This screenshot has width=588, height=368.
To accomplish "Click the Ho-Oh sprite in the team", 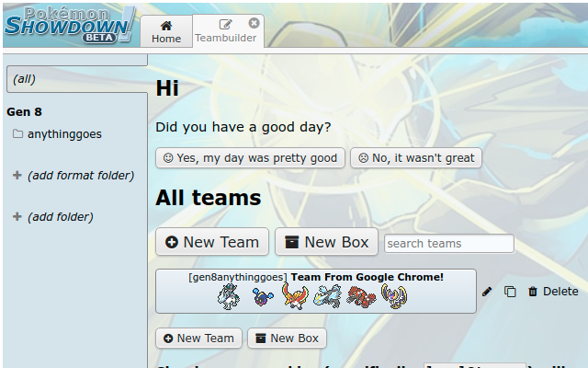I will pos(295,296).
